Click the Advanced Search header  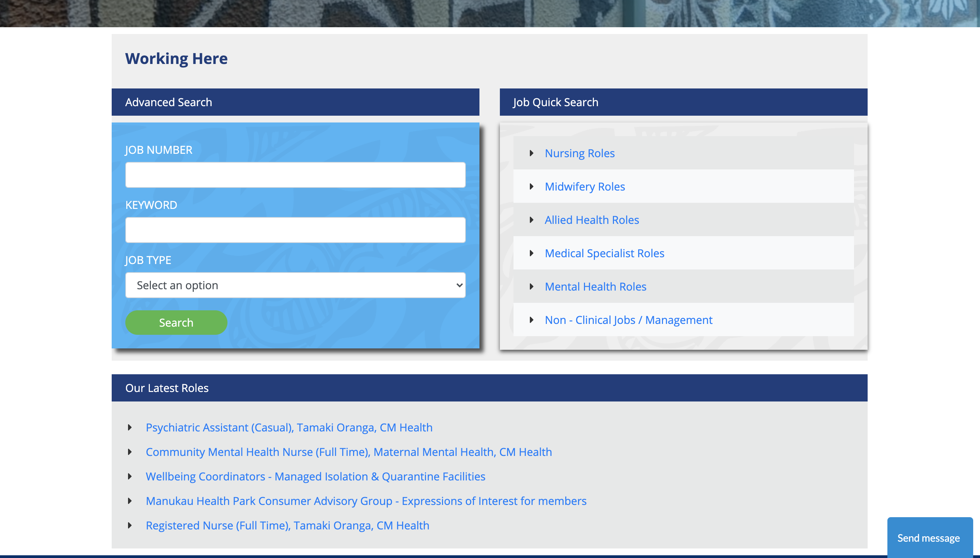pos(295,102)
